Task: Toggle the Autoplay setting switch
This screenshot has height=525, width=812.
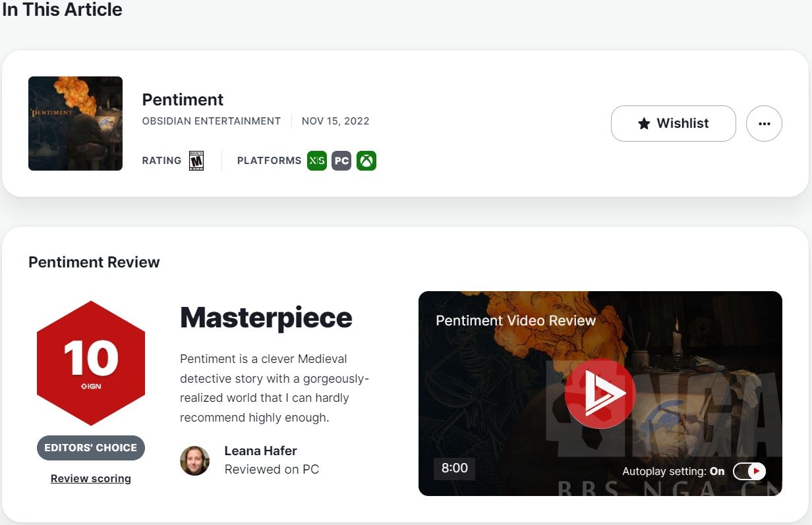Action: pyautogui.click(x=749, y=471)
